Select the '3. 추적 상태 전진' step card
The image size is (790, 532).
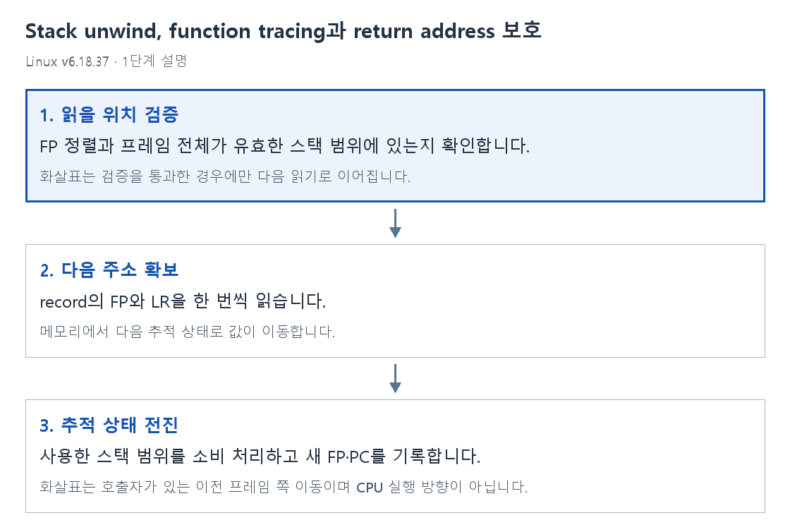pos(395,456)
